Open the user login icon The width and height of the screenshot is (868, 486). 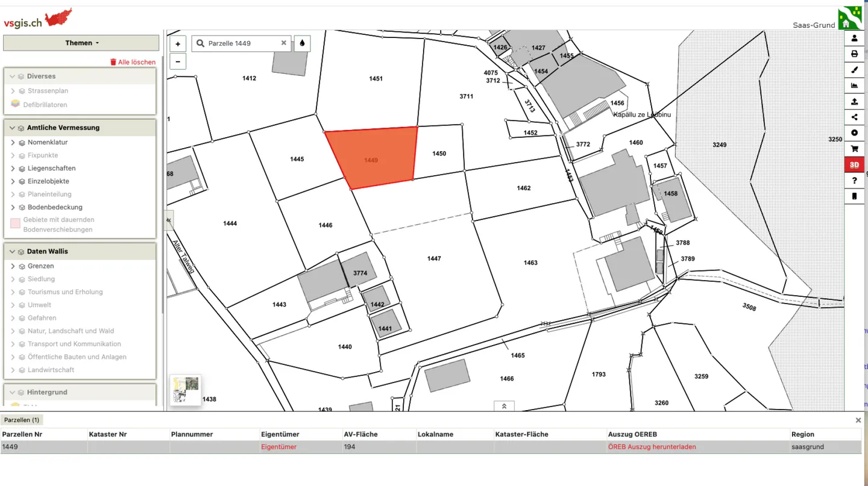pos(854,39)
